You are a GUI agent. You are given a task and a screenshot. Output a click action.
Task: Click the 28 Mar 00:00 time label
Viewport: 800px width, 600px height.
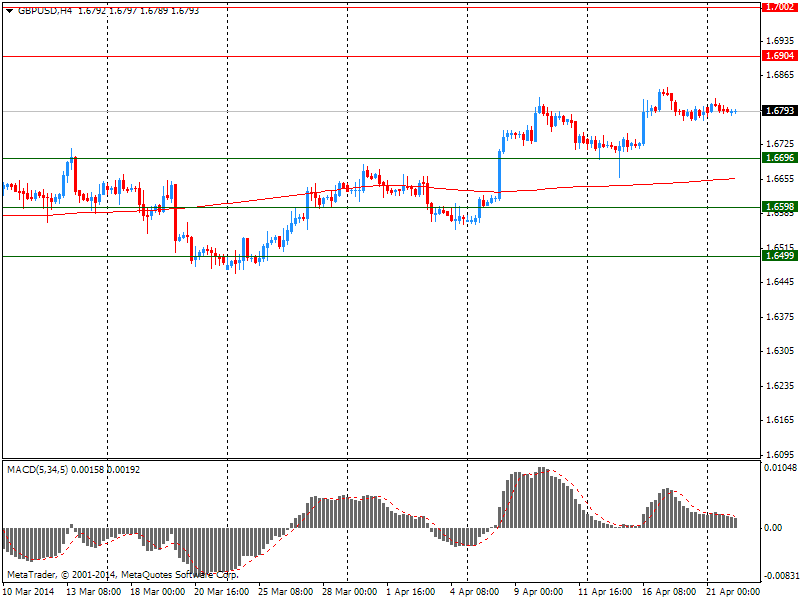coord(349,592)
